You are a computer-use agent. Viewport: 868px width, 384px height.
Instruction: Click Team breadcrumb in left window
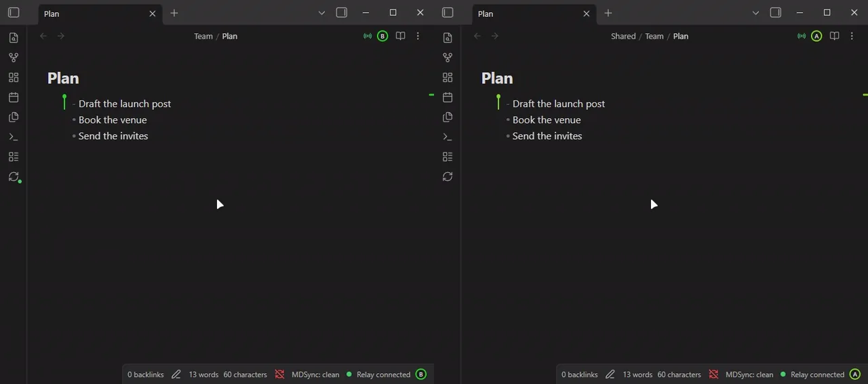click(x=203, y=37)
